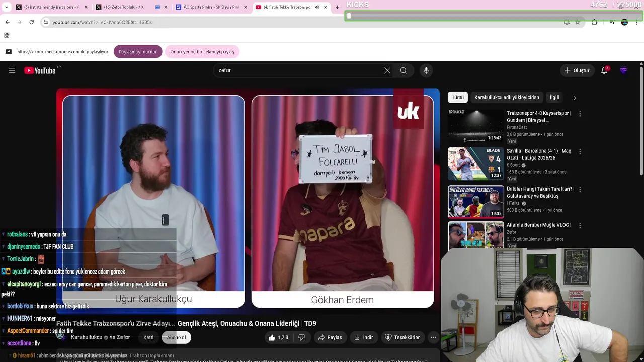The image size is (644, 362).
Task: Install app via the address bar monitor icon
Action: pyautogui.click(x=567, y=22)
